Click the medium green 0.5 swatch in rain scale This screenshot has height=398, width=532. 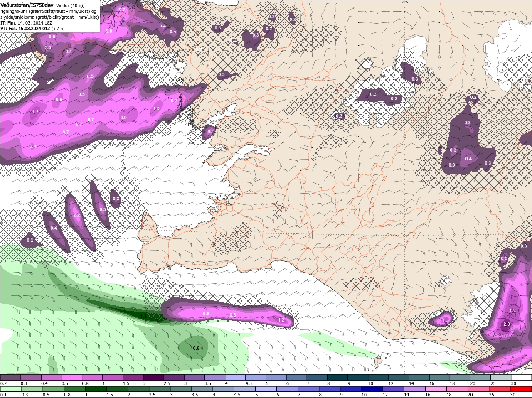[53, 389]
